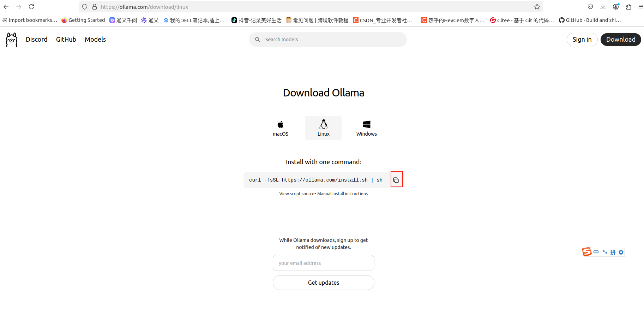This screenshot has height=314, width=644.
Task: Reload the current page
Action: click(x=31, y=7)
